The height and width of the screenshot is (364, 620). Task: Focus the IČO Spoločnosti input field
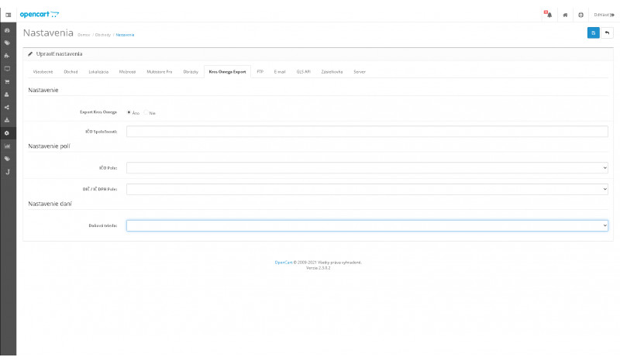[x=367, y=131]
